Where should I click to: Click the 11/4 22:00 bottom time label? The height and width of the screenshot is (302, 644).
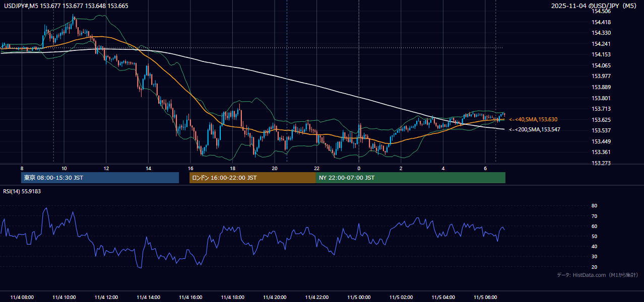pyautogui.click(x=316, y=297)
